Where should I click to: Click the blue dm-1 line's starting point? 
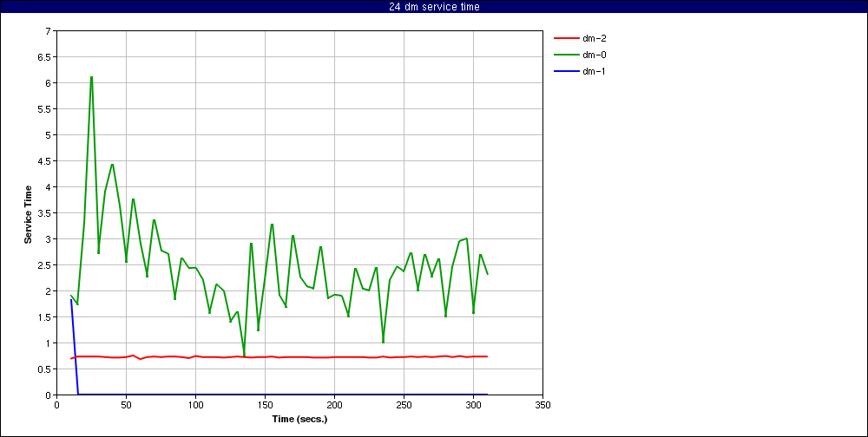[x=71, y=300]
